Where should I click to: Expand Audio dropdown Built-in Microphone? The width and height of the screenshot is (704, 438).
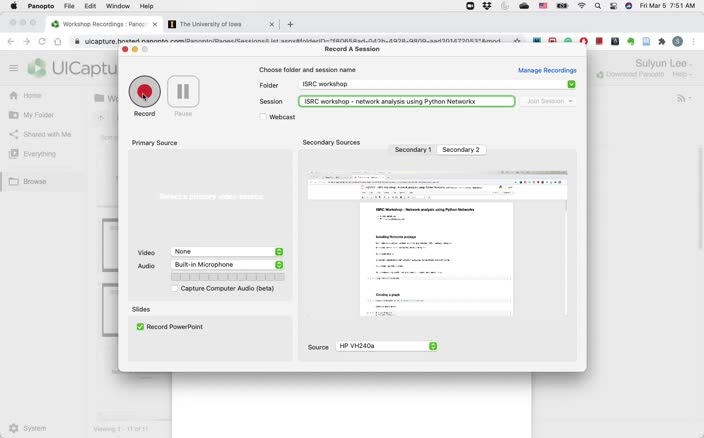(x=227, y=265)
